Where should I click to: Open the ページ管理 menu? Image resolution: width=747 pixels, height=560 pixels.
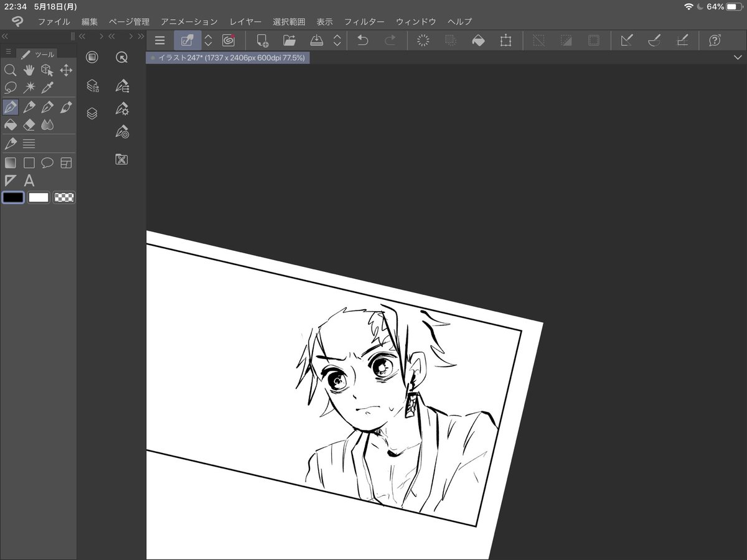129,22
